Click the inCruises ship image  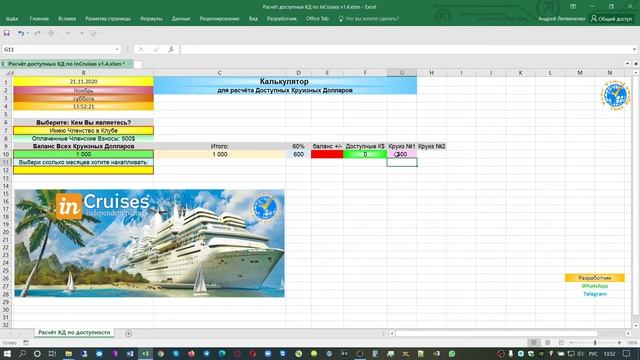pyautogui.click(x=149, y=243)
